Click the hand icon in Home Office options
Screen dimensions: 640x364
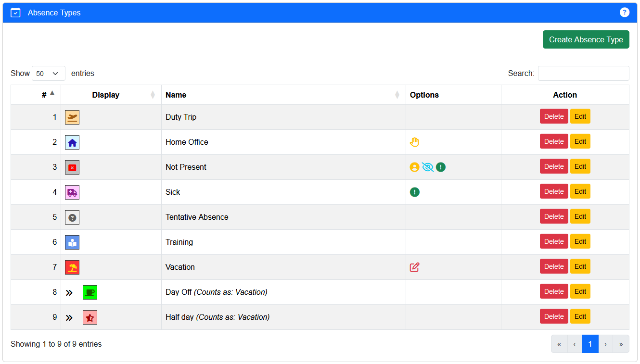[x=414, y=142]
